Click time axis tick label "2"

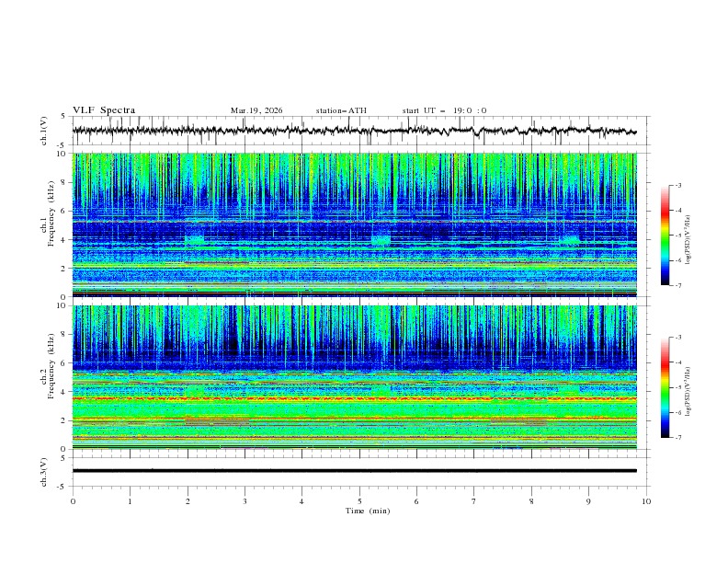188,501
